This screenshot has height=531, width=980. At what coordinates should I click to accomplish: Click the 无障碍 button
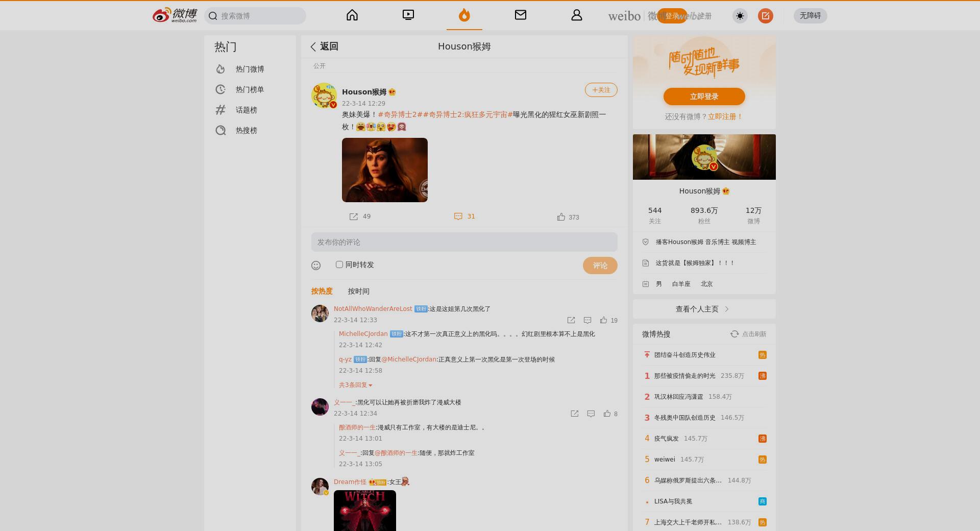pyautogui.click(x=811, y=16)
